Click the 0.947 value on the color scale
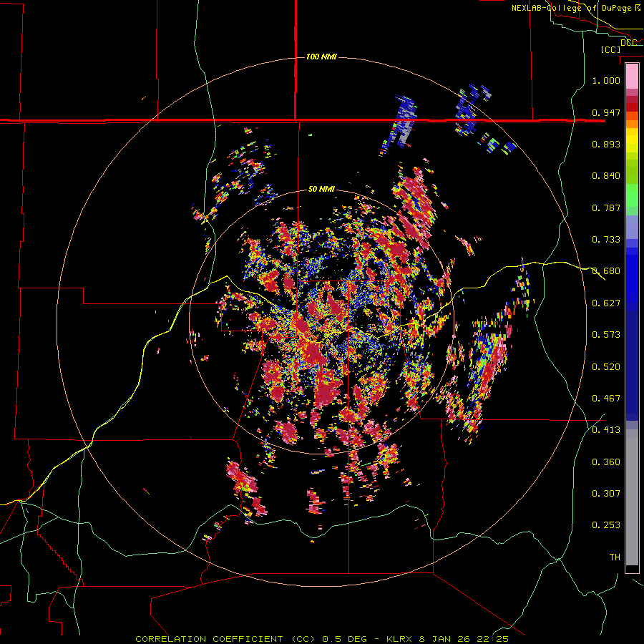 tap(606, 112)
